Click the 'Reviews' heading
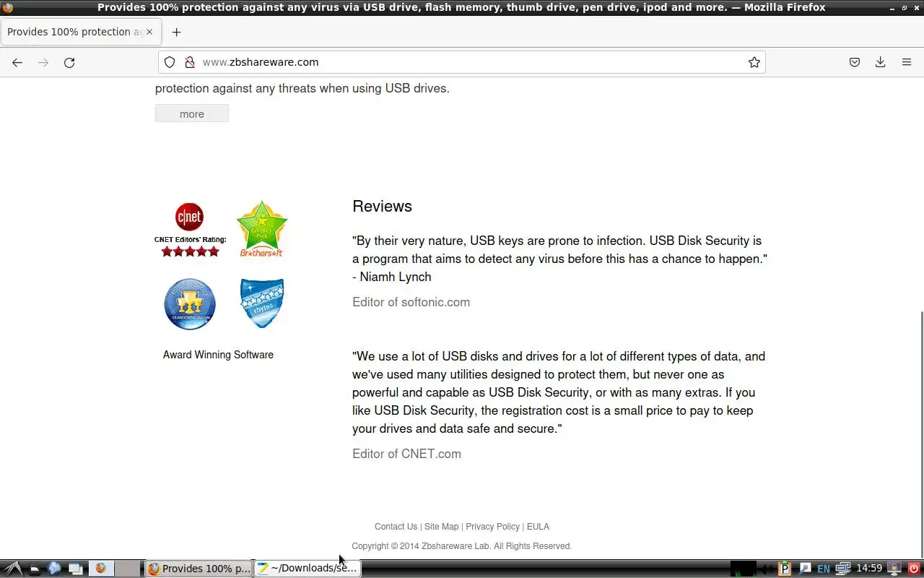Screen dimensions: 924x578 pyautogui.click(x=382, y=206)
